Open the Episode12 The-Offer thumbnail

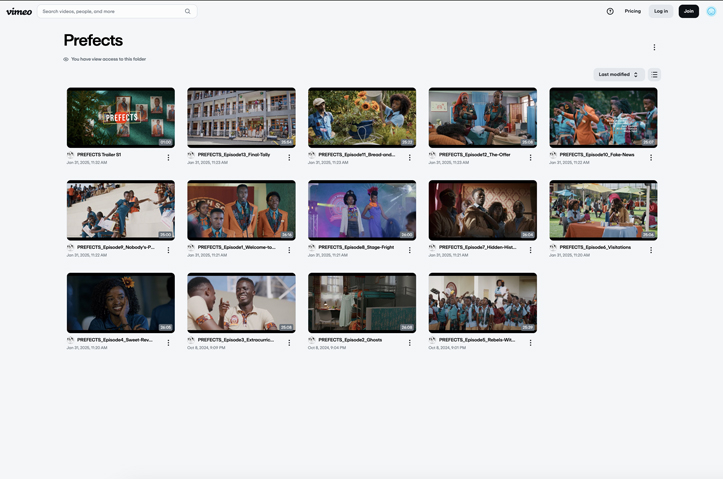483,118
